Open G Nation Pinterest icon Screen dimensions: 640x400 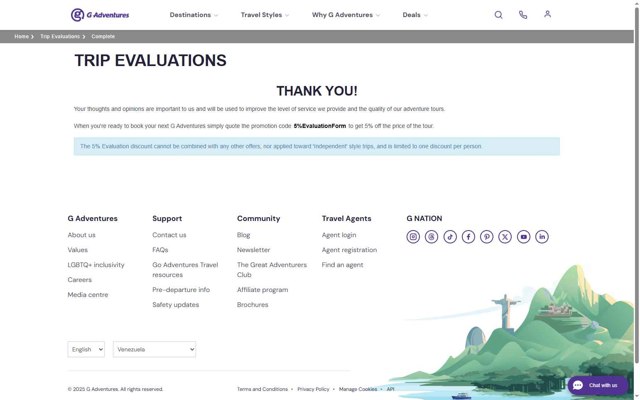tap(487, 237)
